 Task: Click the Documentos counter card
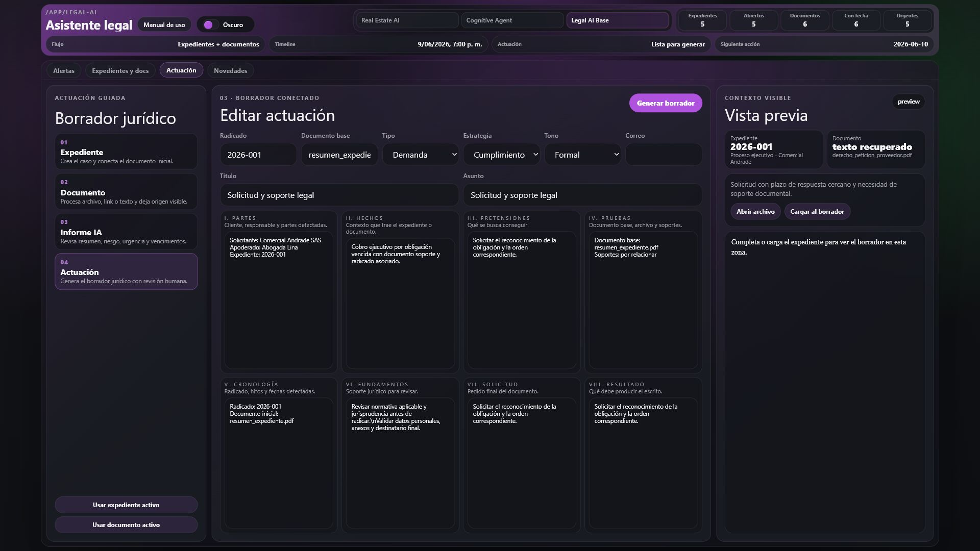pyautogui.click(x=805, y=20)
